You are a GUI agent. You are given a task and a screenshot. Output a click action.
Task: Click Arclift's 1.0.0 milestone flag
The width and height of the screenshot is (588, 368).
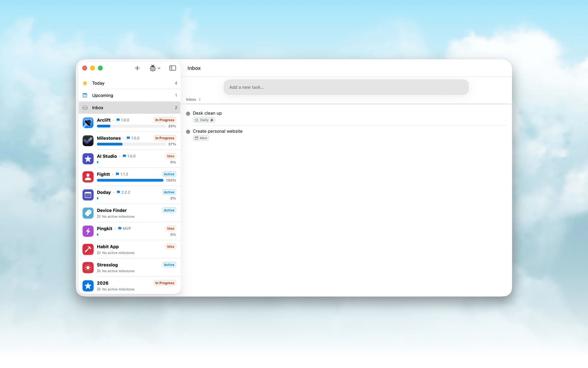click(x=123, y=120)
